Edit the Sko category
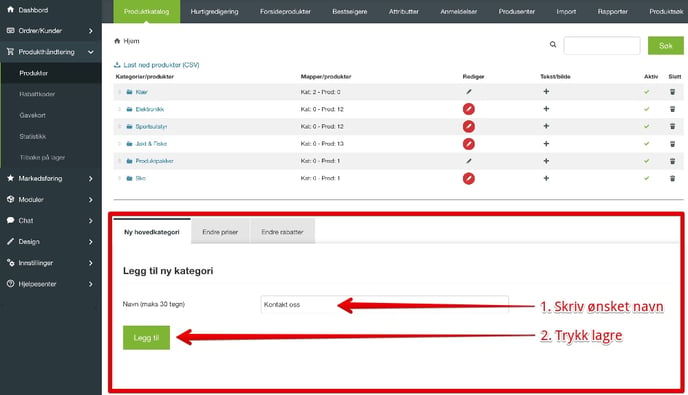The image size is (688, 395). (x=469, y=178)
